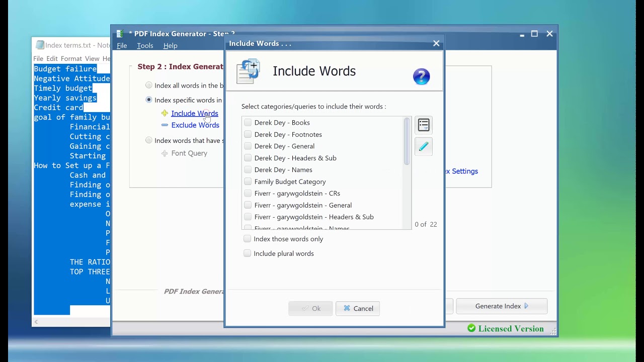
Task: Open File menu in Notepad window
Action: pos(38,59)
